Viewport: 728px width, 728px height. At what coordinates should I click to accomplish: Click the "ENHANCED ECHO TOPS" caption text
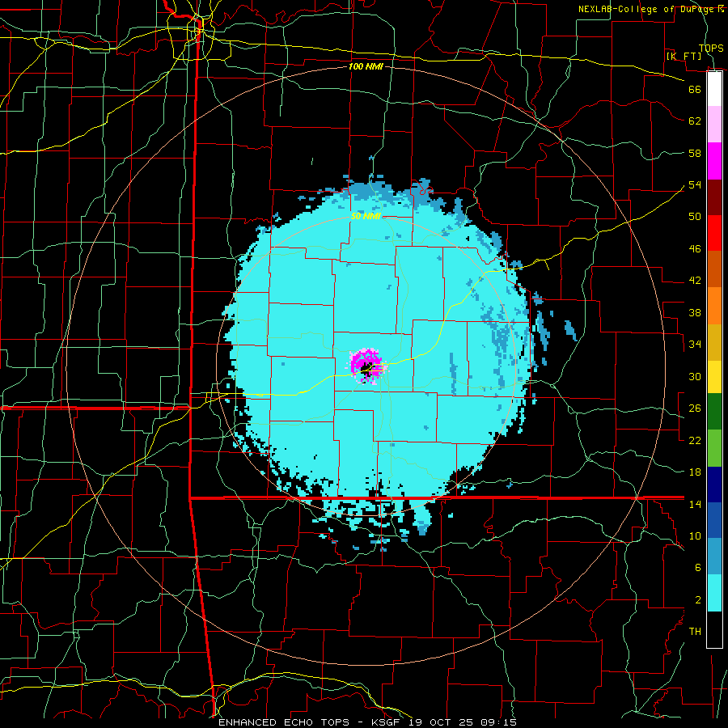click(x=285, y=722)
